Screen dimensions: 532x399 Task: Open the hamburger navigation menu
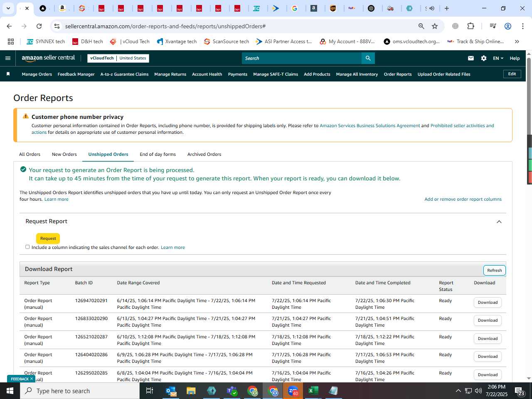7,58
